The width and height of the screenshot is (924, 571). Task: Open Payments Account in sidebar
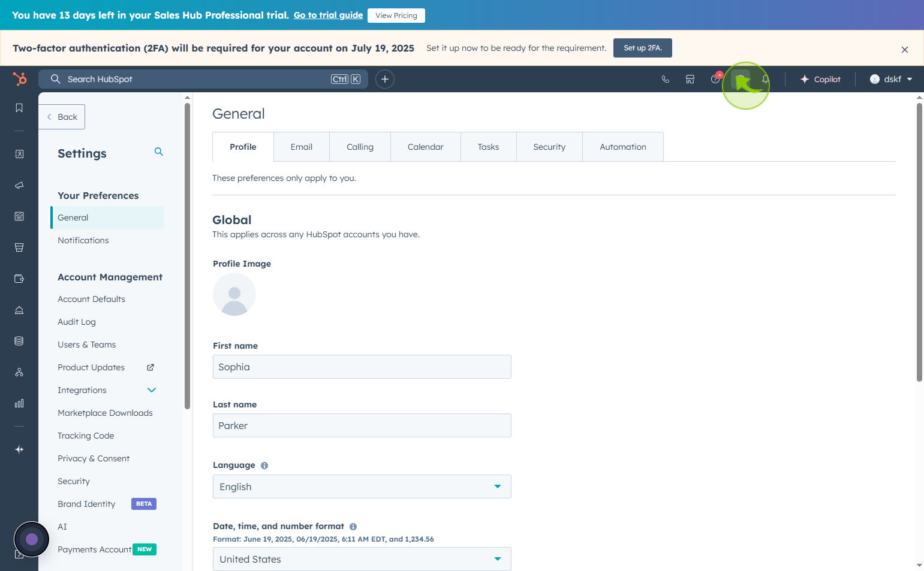pyautogui.click(x=95, y=549)
